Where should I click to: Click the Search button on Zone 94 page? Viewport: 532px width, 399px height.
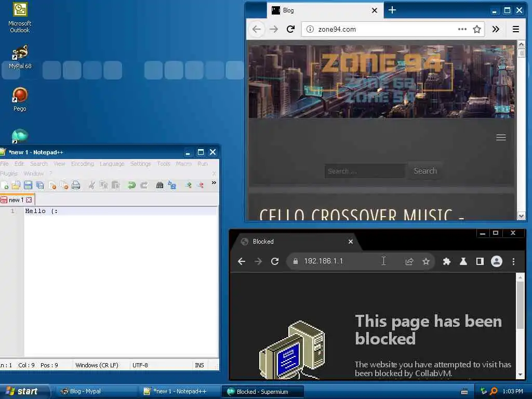(x=425, y=170)
